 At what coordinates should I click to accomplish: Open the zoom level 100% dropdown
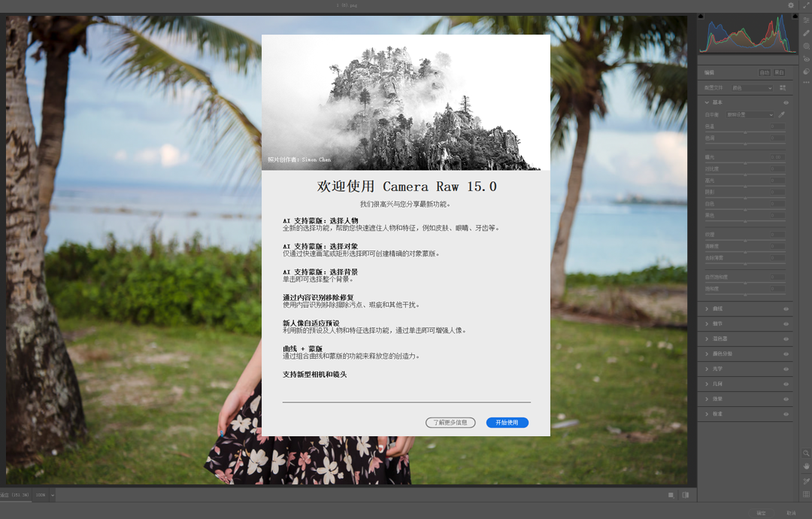(53, 495)
